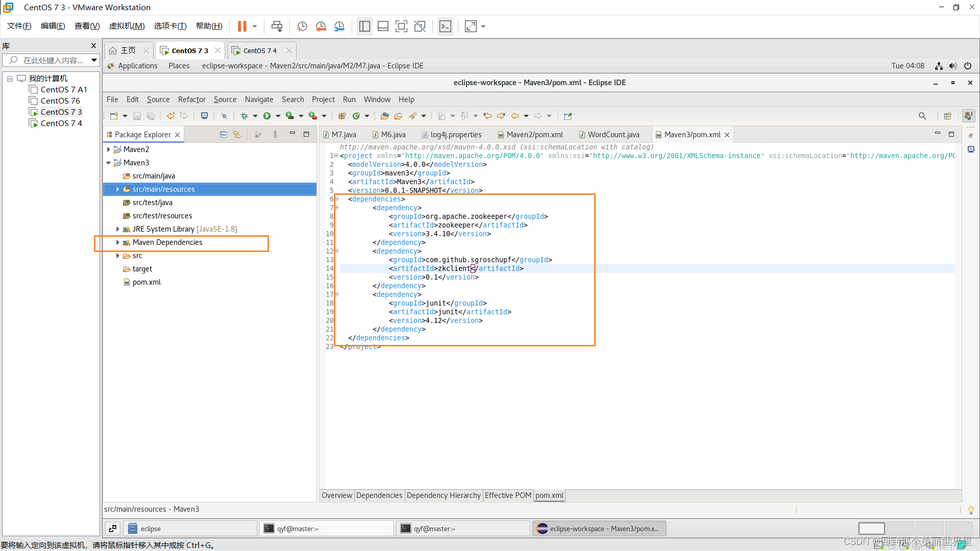The height and width of the screenshot is (551, 980).
Task: Toggle VMware library sidebar view button
Action: tap(364, 26)
